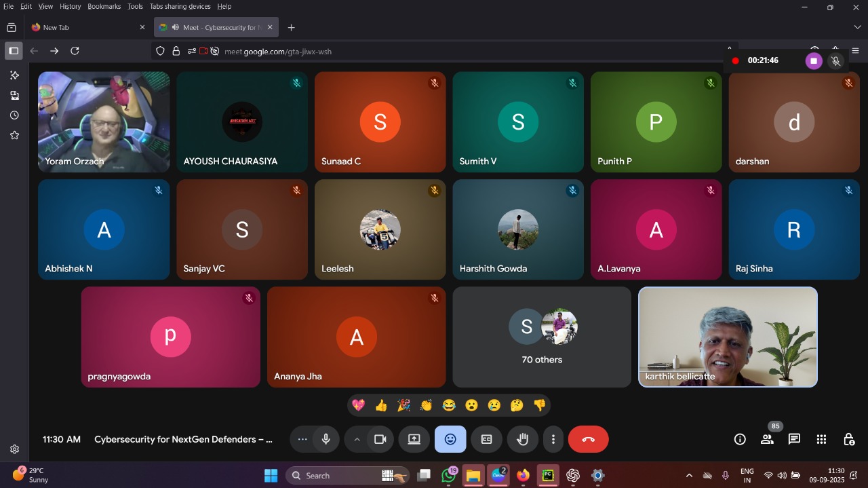Raise hand in the meeting

pyautogui.click(x=522, y=439)
